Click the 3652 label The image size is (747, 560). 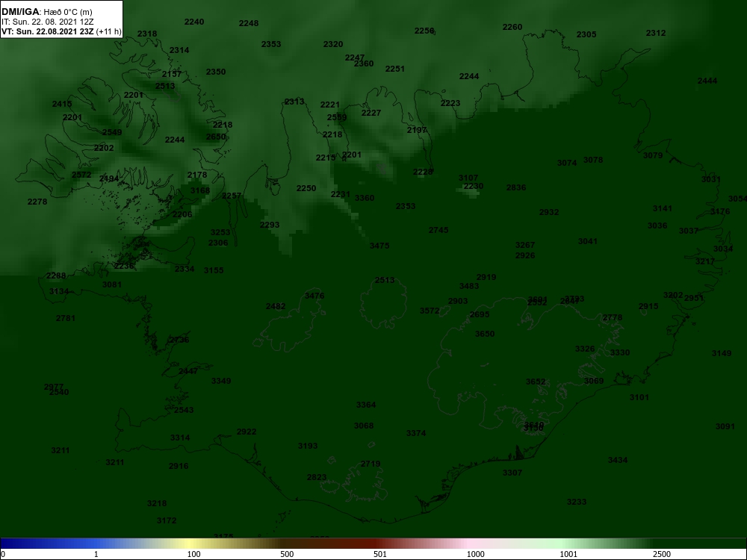pos(536,382)
